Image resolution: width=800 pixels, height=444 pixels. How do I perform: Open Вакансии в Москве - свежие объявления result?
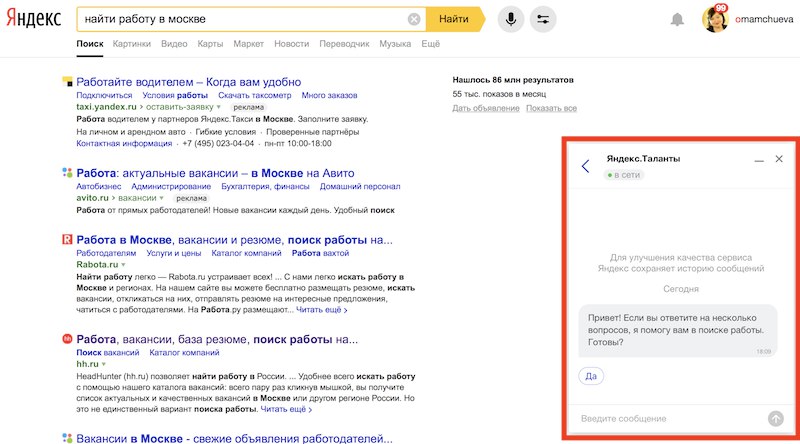point(235,438)
